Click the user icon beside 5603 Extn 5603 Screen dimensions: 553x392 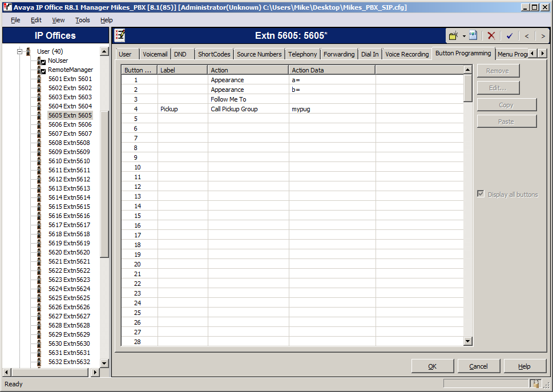pos(39,98)
